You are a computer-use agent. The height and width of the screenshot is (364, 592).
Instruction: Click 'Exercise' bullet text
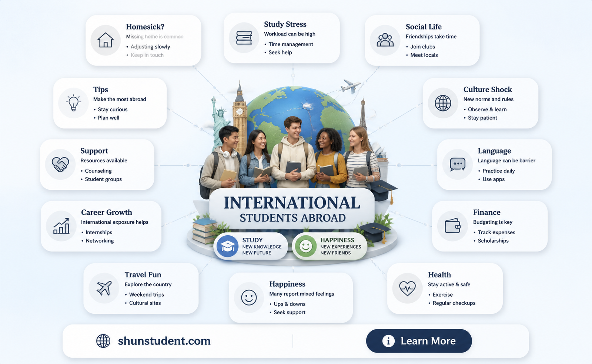click(442, 295)
